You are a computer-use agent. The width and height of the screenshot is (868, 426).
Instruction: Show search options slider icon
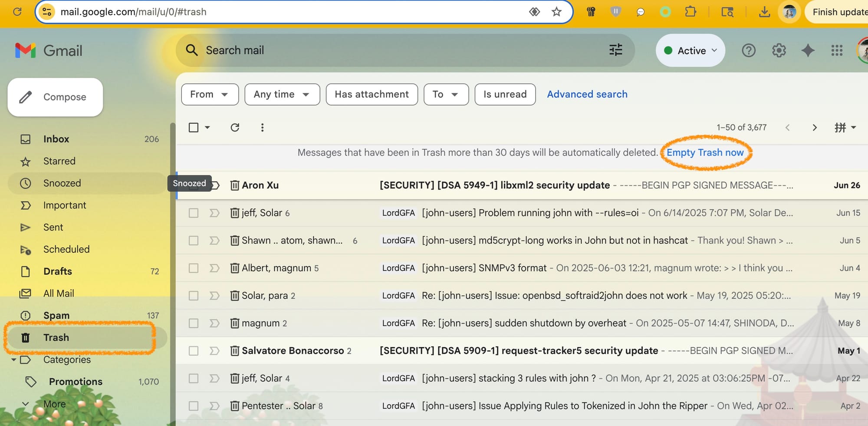615,50
